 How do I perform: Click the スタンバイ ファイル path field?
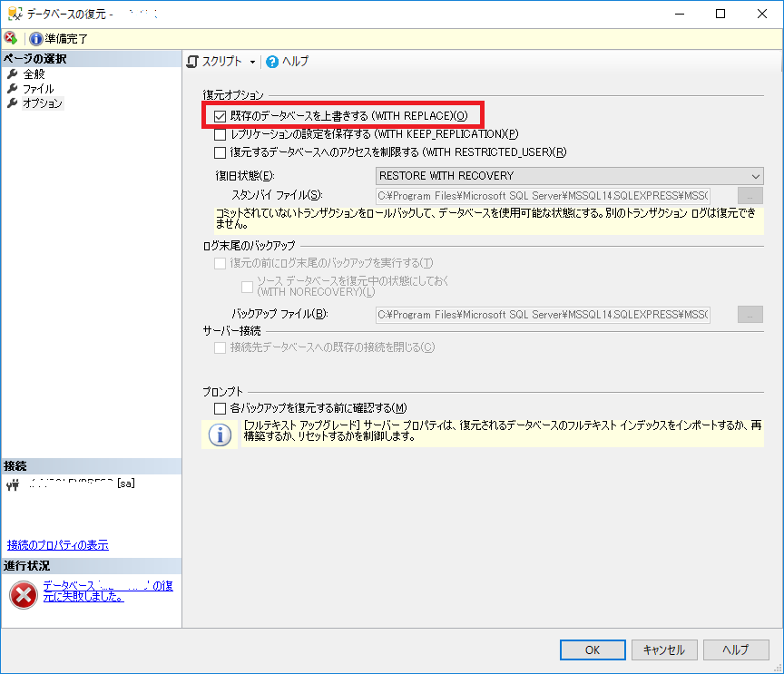pos(543,196)
